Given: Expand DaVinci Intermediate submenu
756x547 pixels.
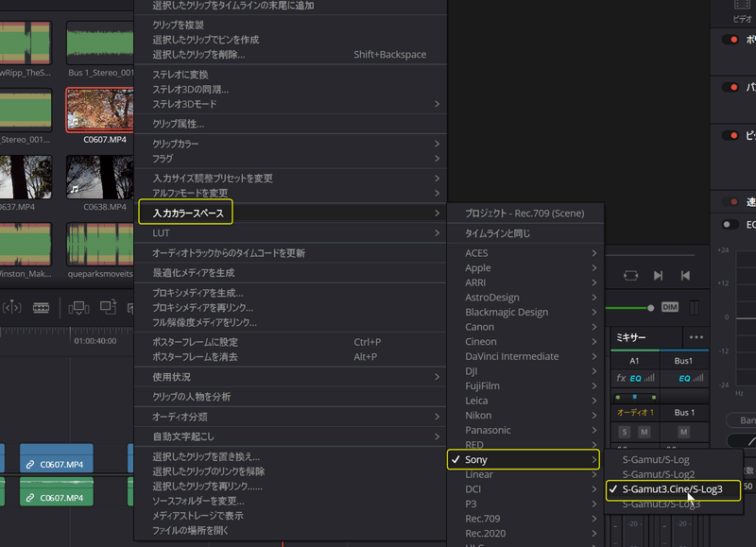Looking at the screenshot, I should pos(525,356).
